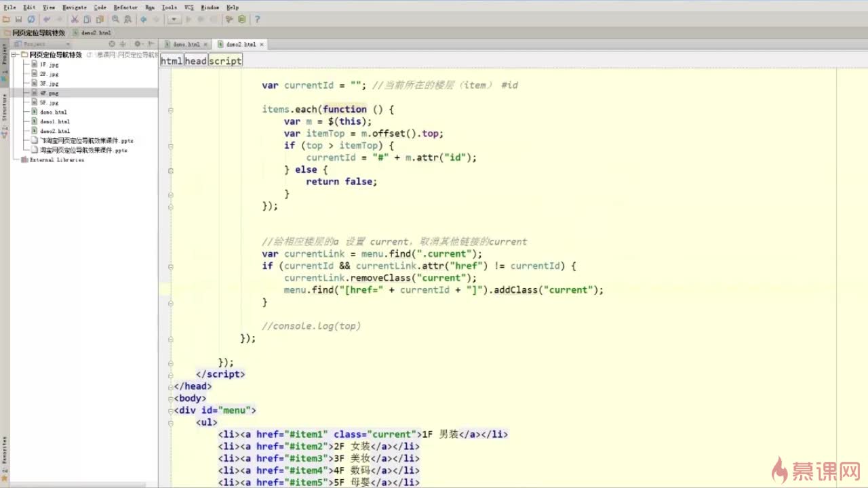Open the VCS menu

pyautogui.click(x=189, y=7)
